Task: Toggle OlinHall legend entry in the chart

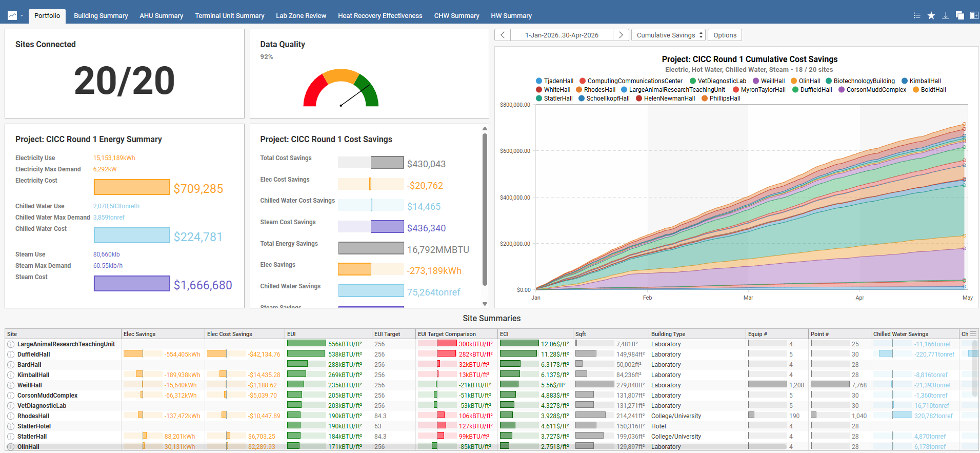Action: click(x=806, y=81)
